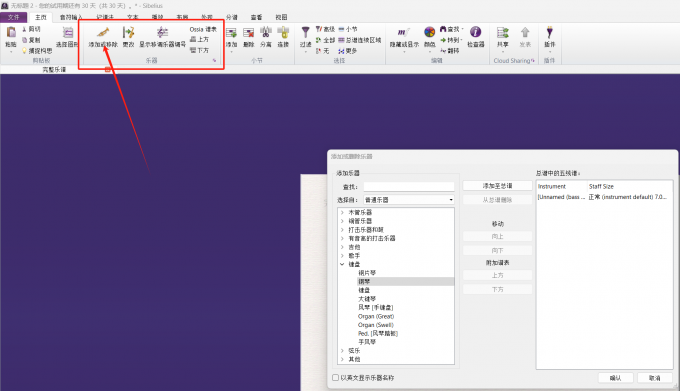Expand the 打击乐器和鼓 category
This screenshot has width=680, height=391.
pos(342,230)
